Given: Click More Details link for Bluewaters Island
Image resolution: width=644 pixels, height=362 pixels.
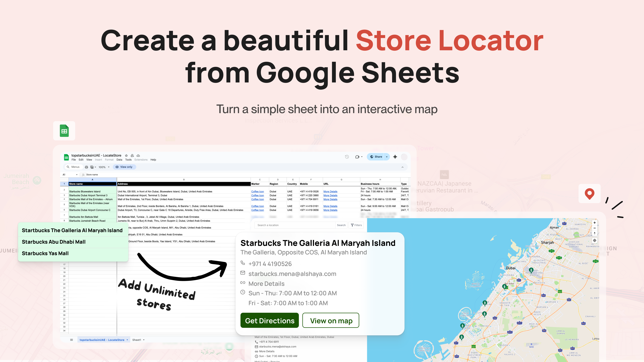Looking at the screenshot, I should click(330, 192).
